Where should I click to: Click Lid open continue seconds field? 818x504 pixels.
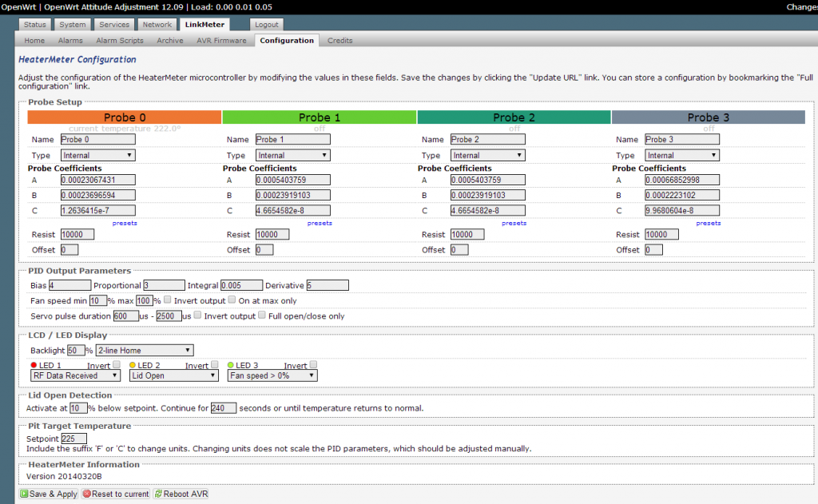click(224, 408)
